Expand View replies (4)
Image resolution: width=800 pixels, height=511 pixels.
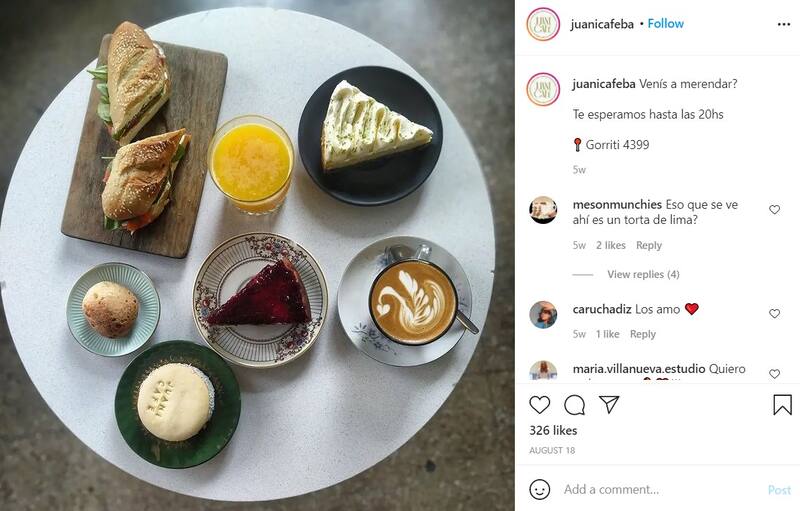[643, 274]
